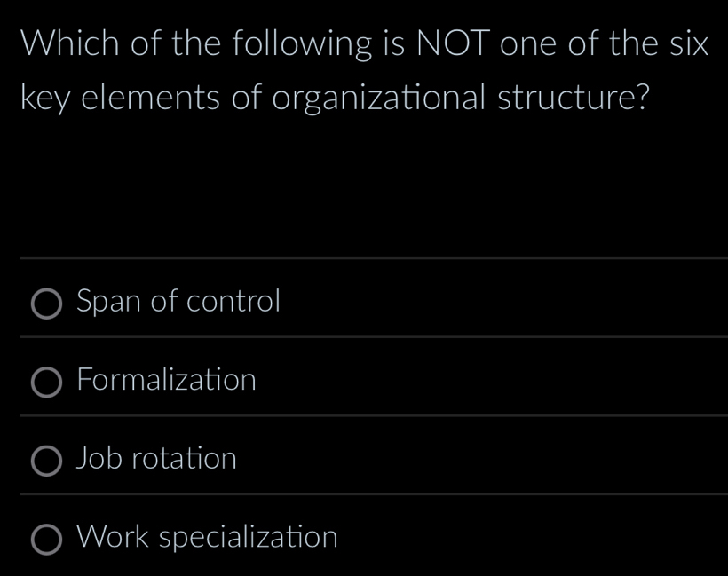The image size is (728, 576).
Task: Click the 'Job rotation' answer label
Action: coord(157,459)
